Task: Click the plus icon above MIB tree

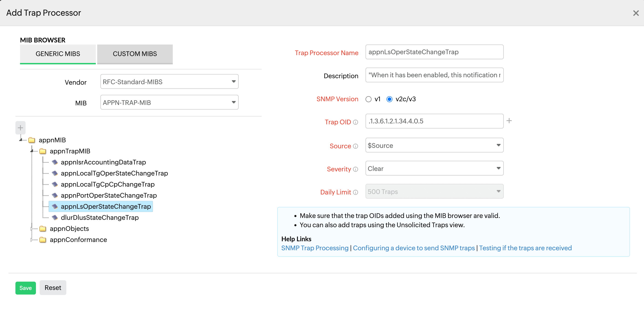Action: pos(20,128)
